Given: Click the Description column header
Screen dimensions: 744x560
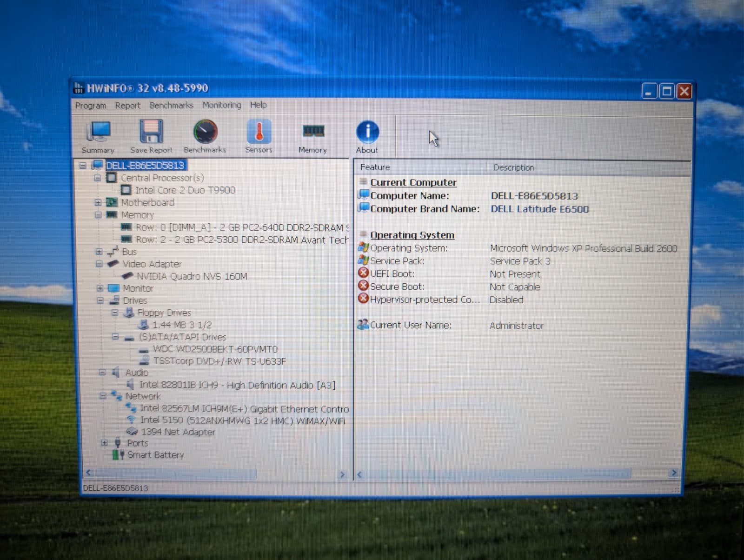Looking at the screenshot, I should click(x=589, y=167).
